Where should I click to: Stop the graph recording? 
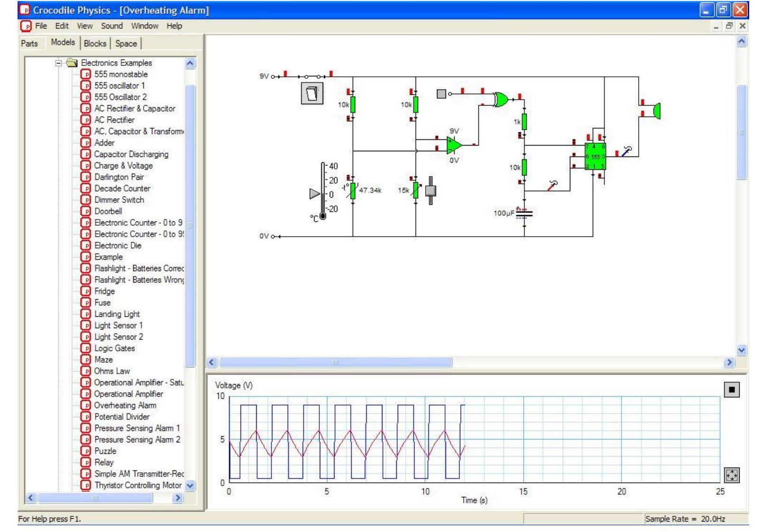[x=732, y=390]
